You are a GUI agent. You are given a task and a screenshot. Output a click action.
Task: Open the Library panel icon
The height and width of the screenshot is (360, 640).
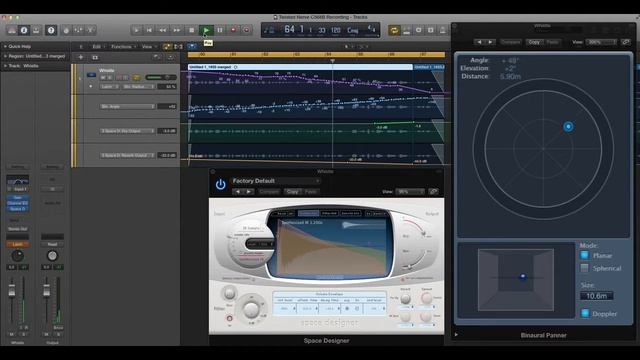click(x=12, y=30)
